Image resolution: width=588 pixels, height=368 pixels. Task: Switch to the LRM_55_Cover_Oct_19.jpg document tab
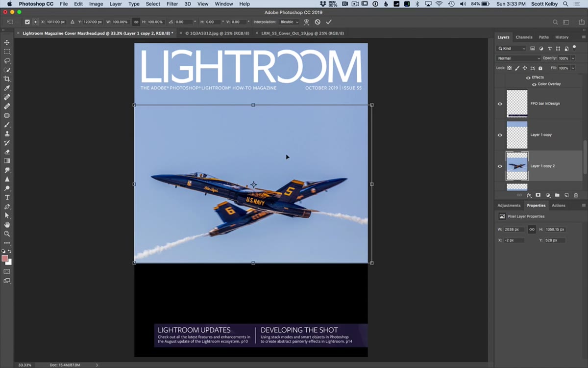coord(302,33)
